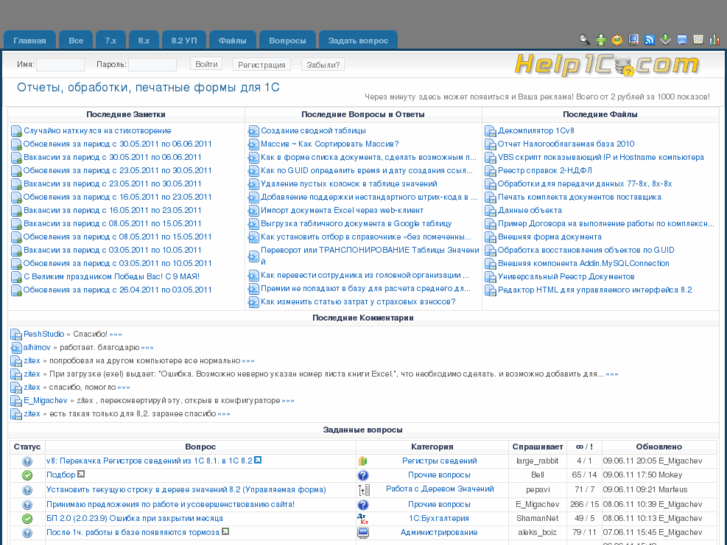
Task: Open the 'Файлы' tab
Action: click(x=232, y=41)
